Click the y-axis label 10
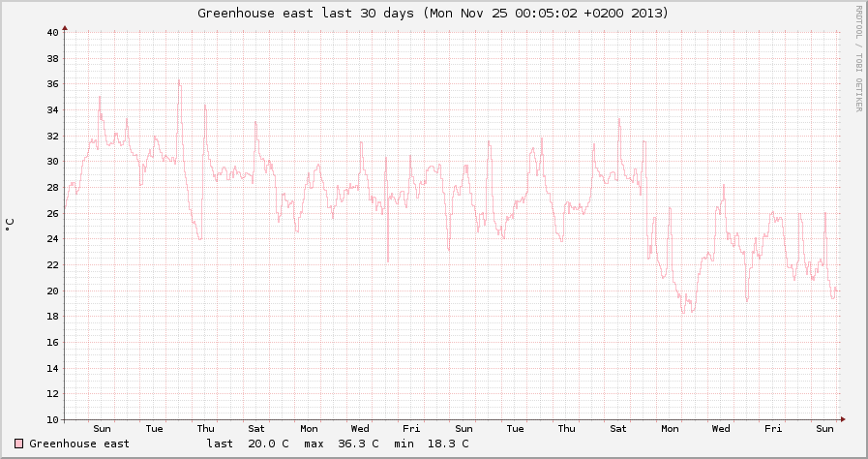868x459 pixels. (x=52, y=419)
